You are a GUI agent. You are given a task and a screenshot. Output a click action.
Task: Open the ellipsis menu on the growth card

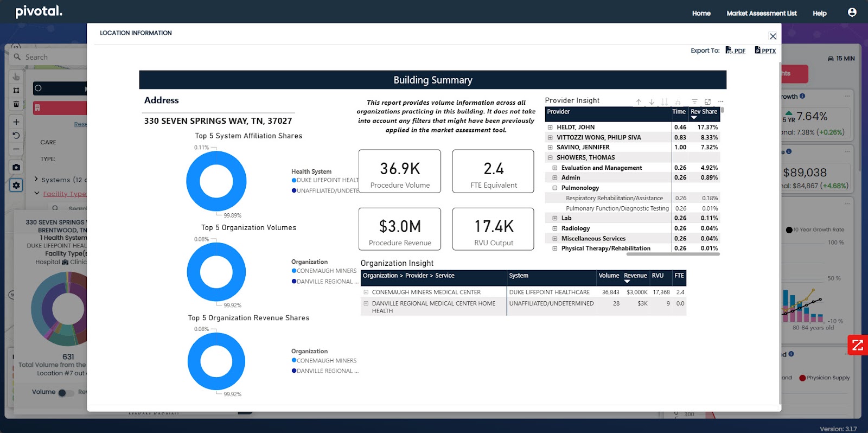pos(847,97)
